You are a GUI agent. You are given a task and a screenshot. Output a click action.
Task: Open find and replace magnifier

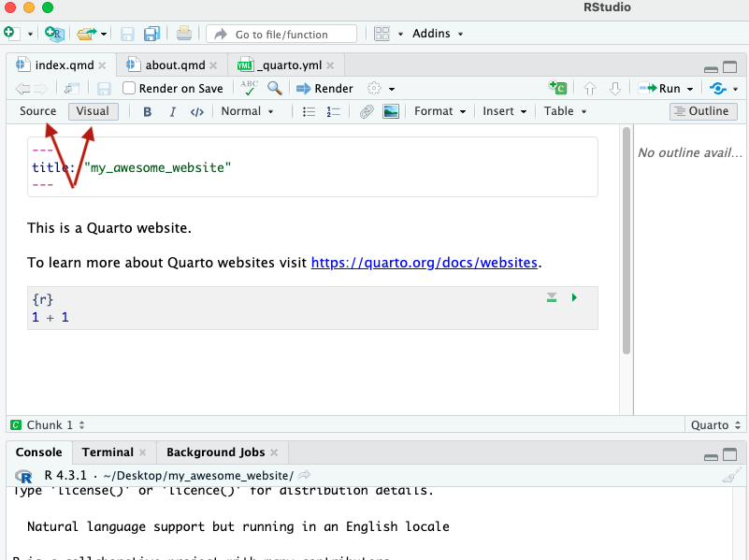275,88
